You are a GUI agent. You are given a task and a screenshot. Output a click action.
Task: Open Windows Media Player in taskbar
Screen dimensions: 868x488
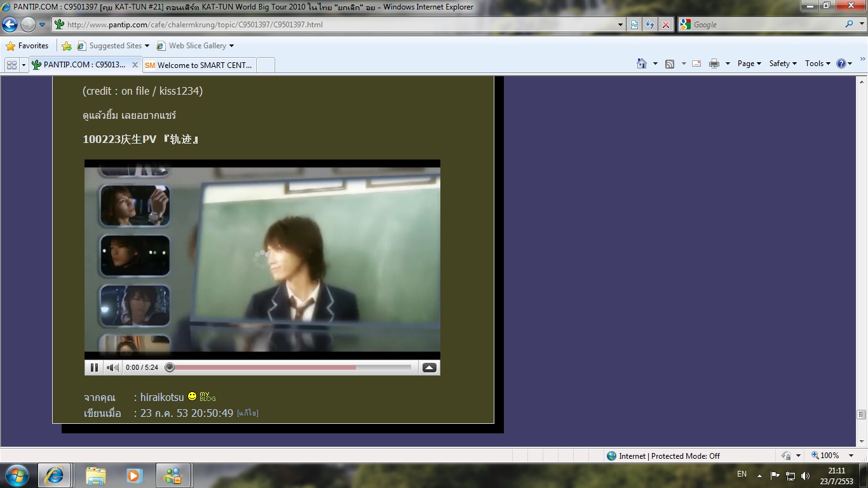[133, 475]
